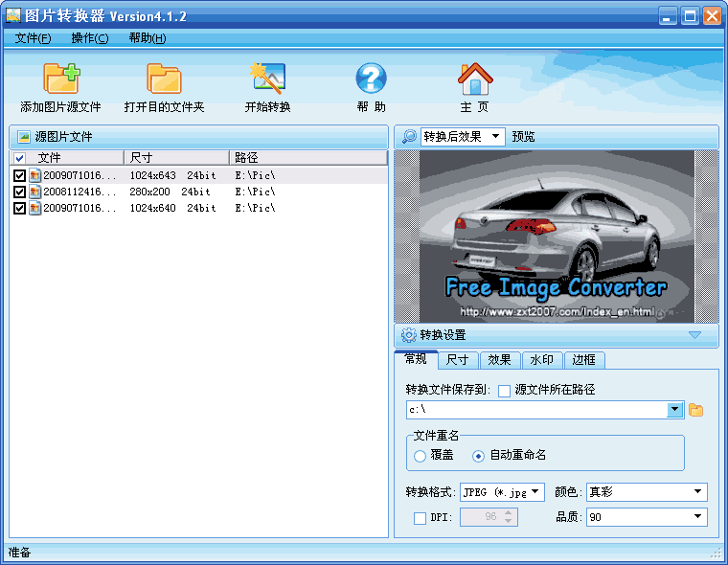Browse save path with the folder icon

click(x=696, y=410)
